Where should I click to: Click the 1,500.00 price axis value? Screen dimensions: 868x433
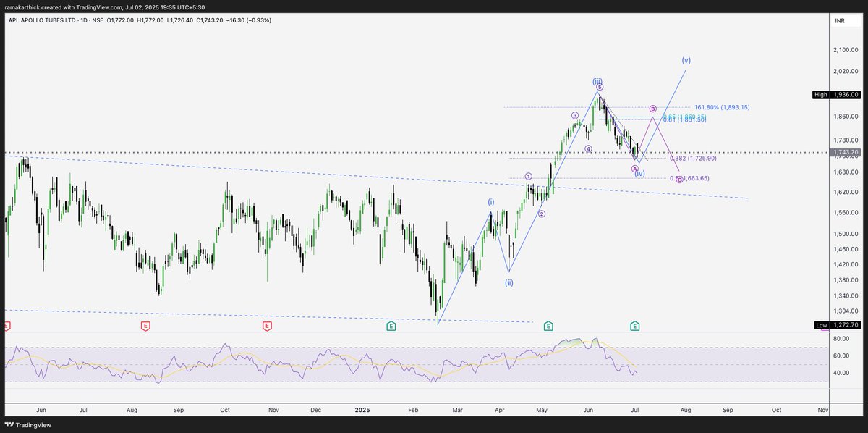pyautogui.click(x=845, y=234)
